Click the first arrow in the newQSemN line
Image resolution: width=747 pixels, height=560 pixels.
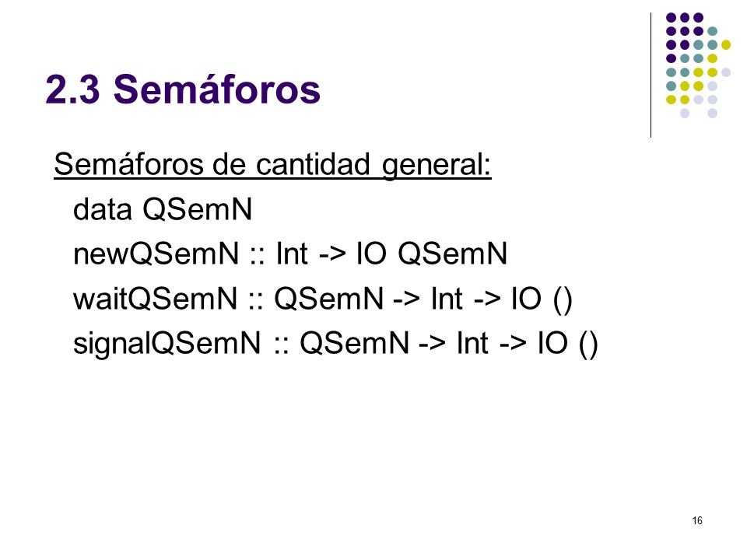coord(332,255)
